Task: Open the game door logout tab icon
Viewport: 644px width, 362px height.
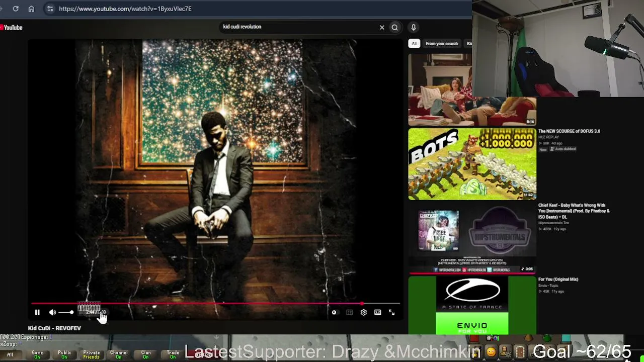Action: [520, 352]
